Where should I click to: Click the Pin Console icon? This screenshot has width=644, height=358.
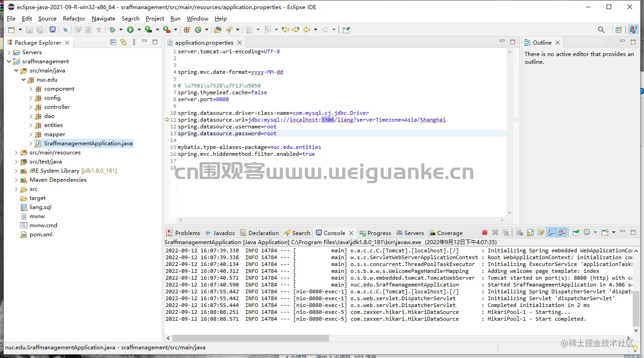576,233
